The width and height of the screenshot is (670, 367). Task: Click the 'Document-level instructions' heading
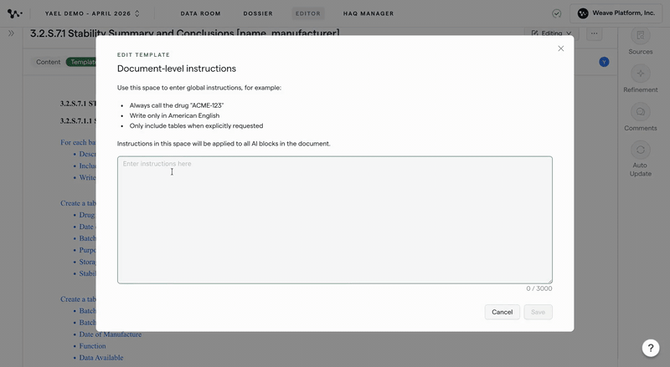coord(176,69)
